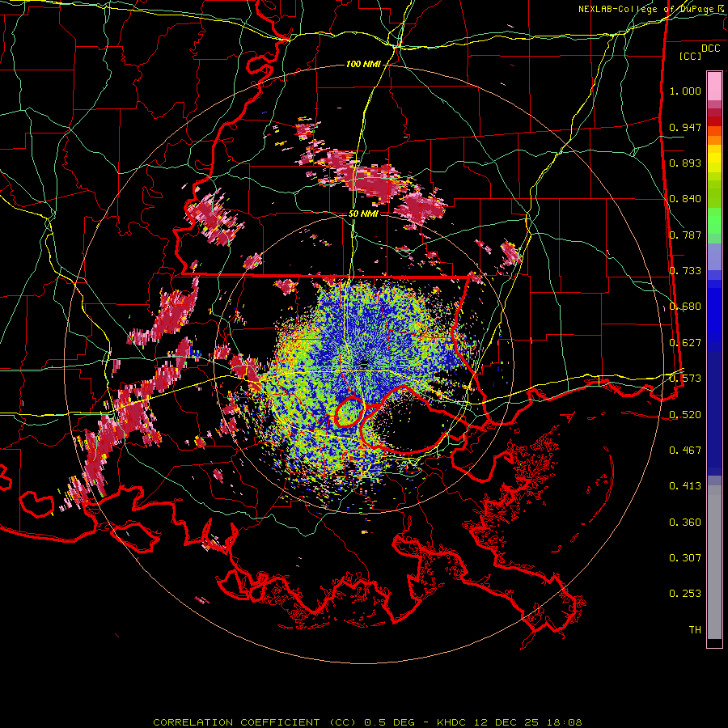Click the bright green color bar segment
The image size is (728, 728).
(x=714, y=221)
